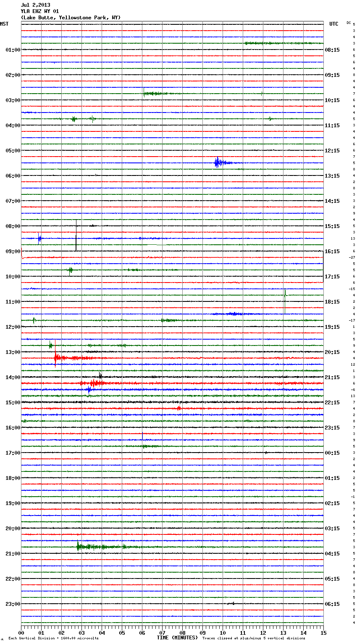Click the '14:00' MST hour label

click(x=13, y=377)
